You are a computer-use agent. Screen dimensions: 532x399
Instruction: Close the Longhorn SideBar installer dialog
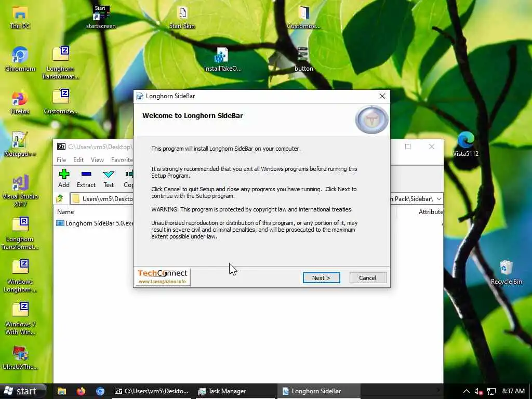point(382,96)
